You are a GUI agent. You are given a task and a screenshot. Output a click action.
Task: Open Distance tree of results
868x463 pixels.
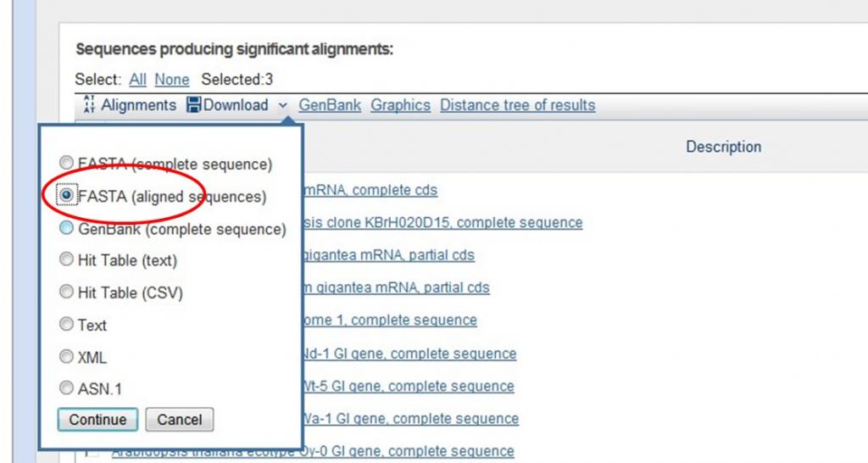point(517,105)
